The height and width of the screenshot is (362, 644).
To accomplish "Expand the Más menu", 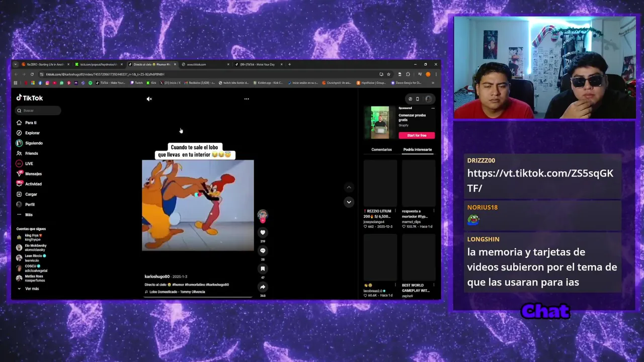I will (x=24, y=215).
